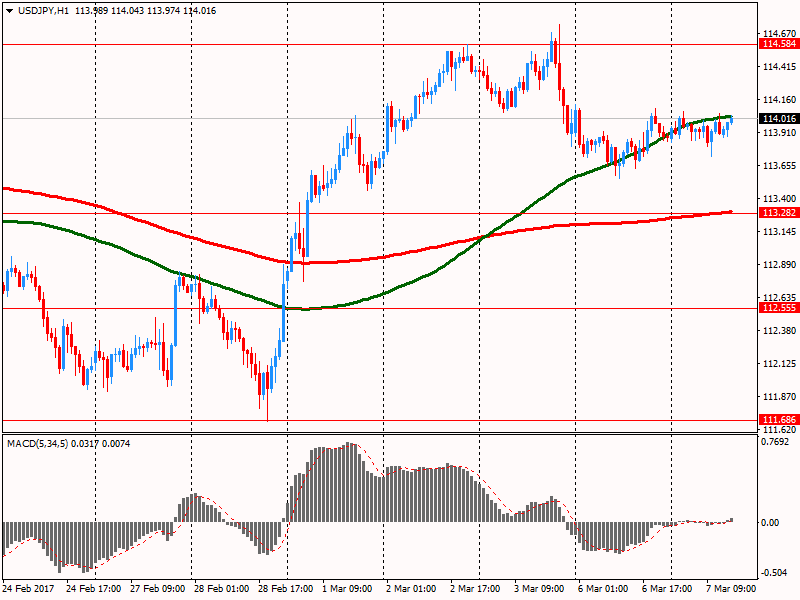Select the MACD(5,34,5) indicator label
The height and width of the screenshot is (600, 800).
pos(38,442)
